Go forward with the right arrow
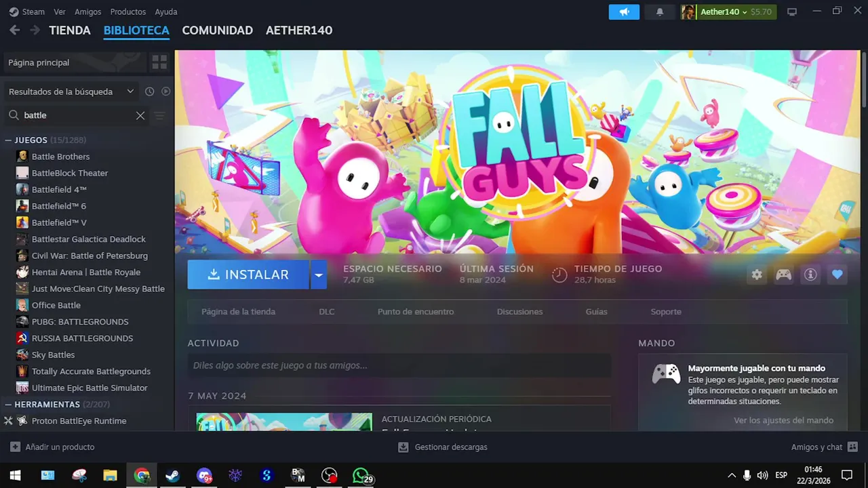This screenshot has height=488, width=868. [x=35, y=30]
